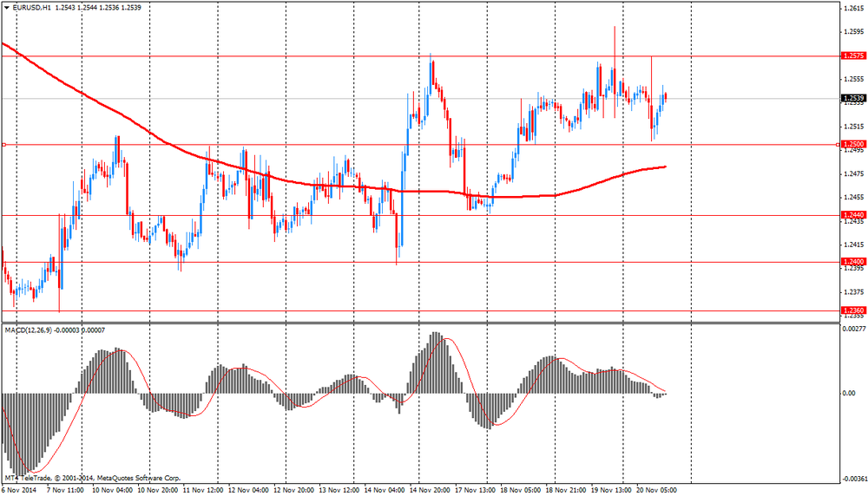Viewport: 868px width, 496px height.
Task: Select the red 1.2360 price level tag
Action: 853,310
